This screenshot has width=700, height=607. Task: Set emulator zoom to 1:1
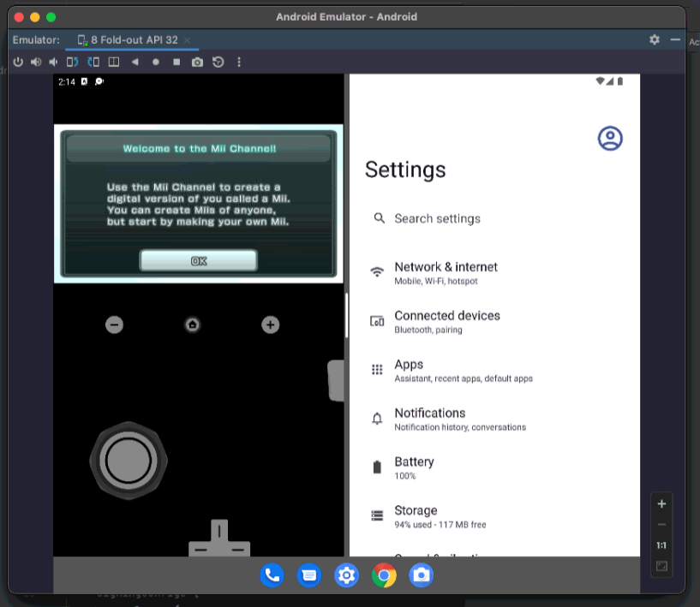click(x=661, y=545)
